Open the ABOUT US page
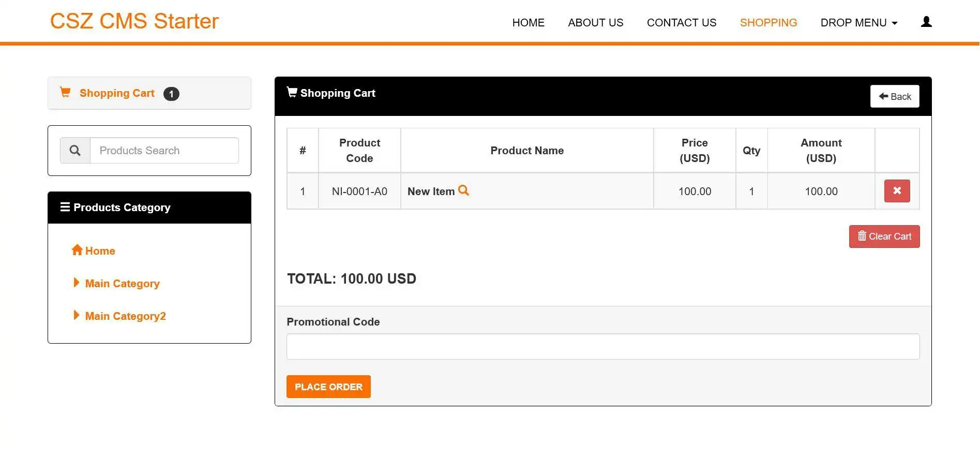The height and width of the screenshot is (457, 980). [595, 23]
